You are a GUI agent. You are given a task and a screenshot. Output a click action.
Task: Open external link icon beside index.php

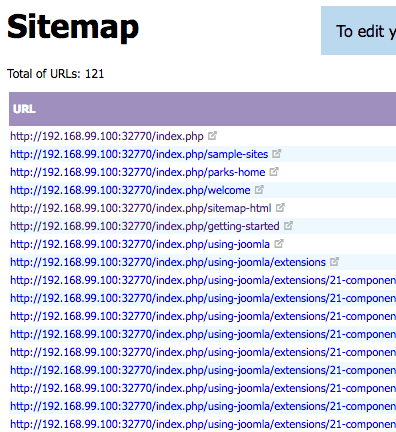[x=212, y=136]
